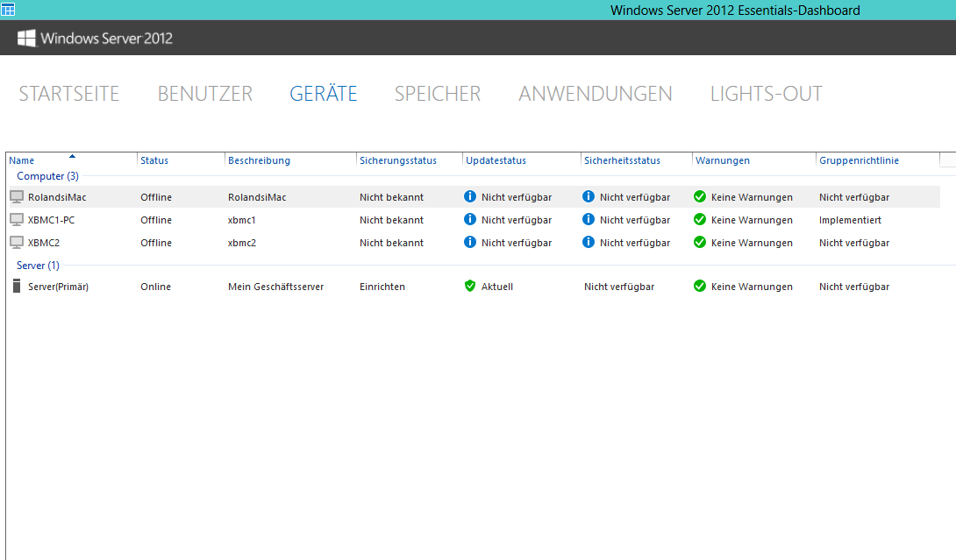Click Offline status of XBMC2

tap(156, 243)
